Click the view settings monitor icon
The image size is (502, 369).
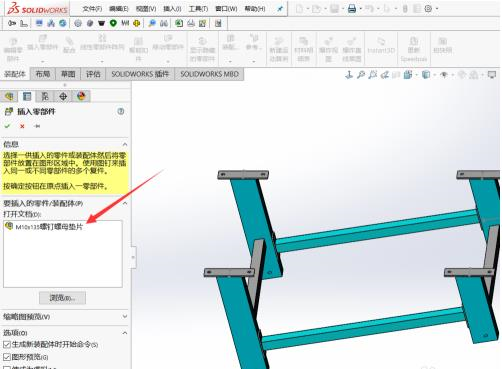(492, 75)
